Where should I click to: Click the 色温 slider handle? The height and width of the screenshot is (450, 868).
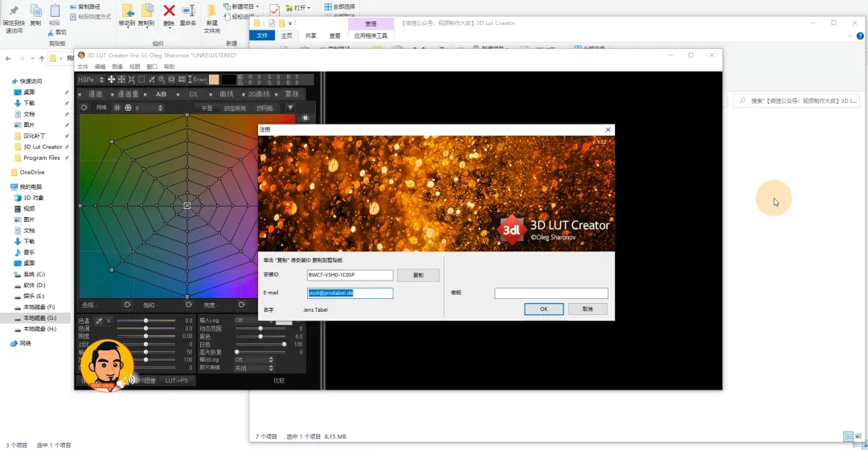tap(145, 321)
